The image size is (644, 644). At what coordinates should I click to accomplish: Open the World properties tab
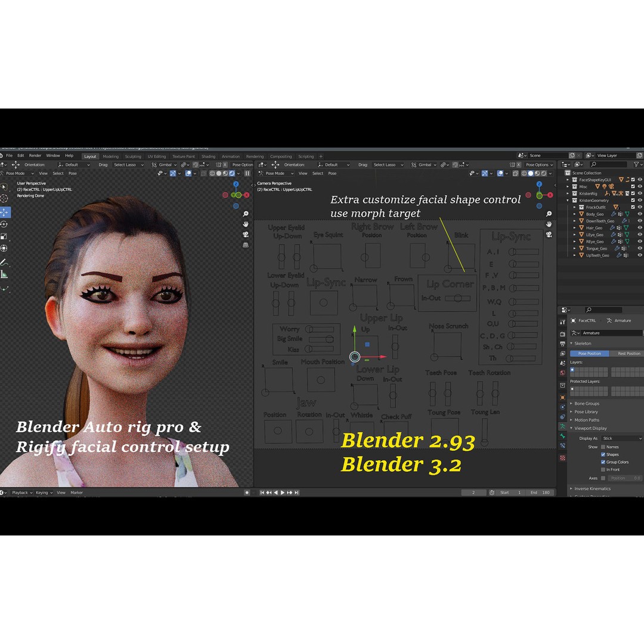562,373
